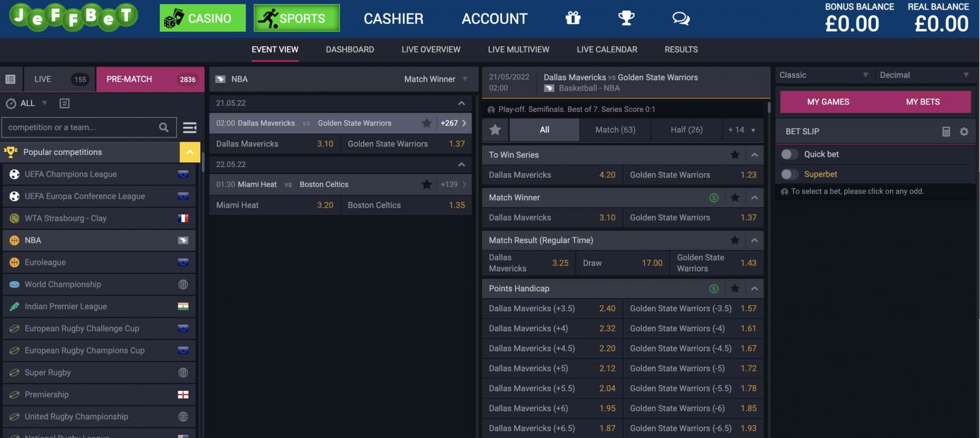This screenshot has height=438, width=980.
Task: Tick the checkbox beside the ALL filter
Action: [x=64, y=104]
